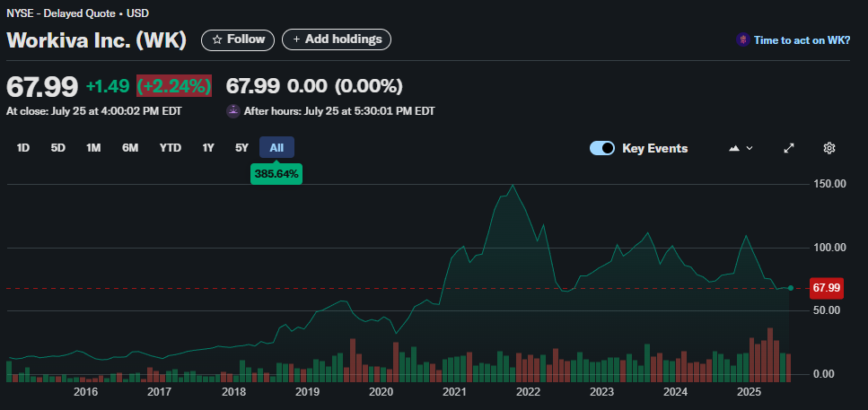Click the 100.00 y-axis label
This screenshot has height=410, width=868.
point(829,248)
